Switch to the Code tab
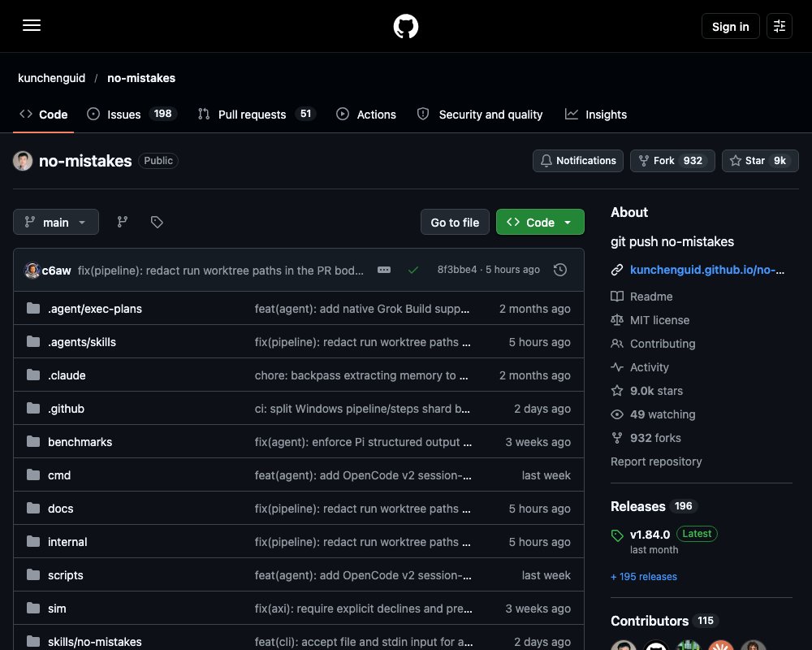This screenshot has width=812, height=650. click(44, 115)
